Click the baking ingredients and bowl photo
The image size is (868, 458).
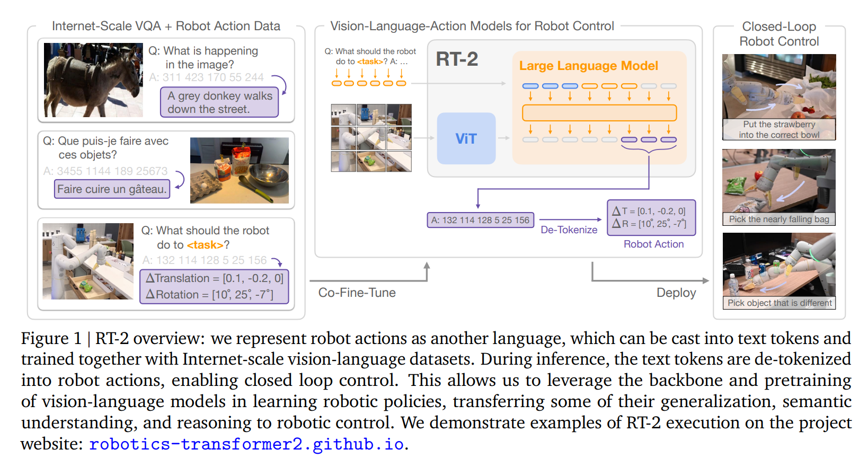[240, 170]
